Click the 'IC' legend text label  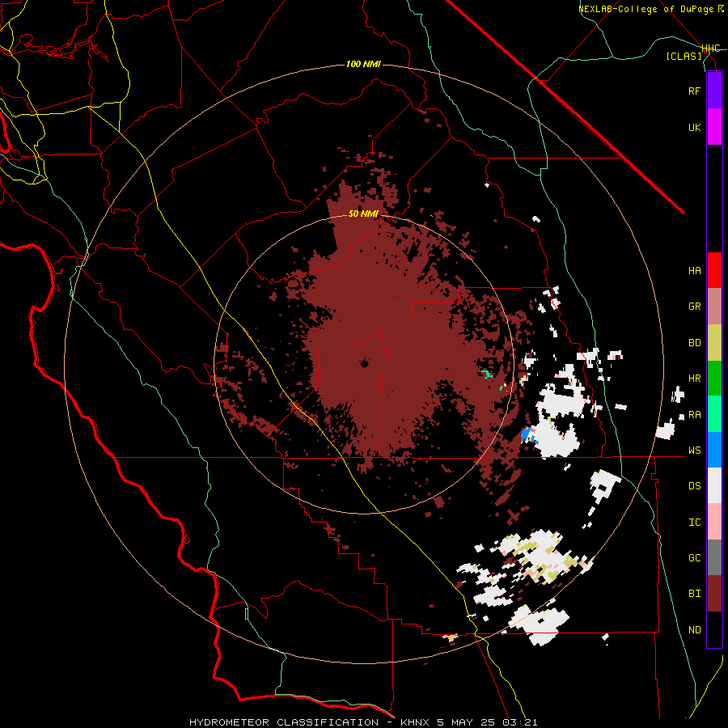(x=694, y=523)
